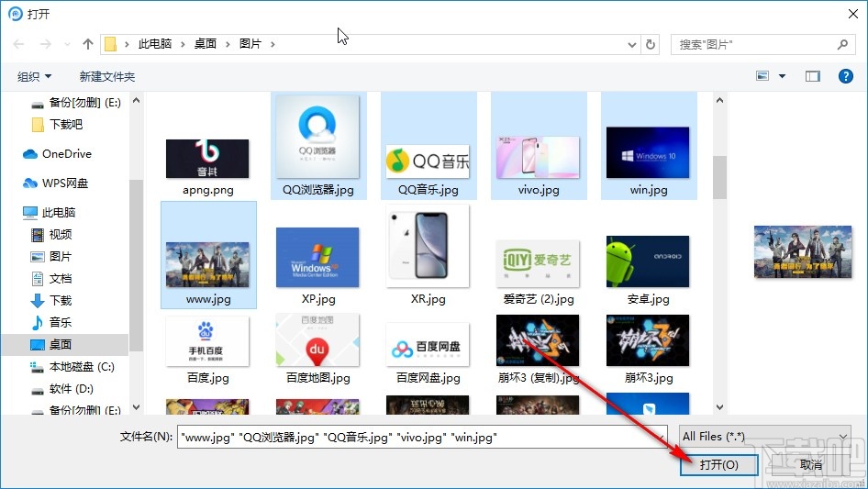Select www.jpg thumbnail
The width and height of the screenshot is (868, 489).
coord(207,265)
